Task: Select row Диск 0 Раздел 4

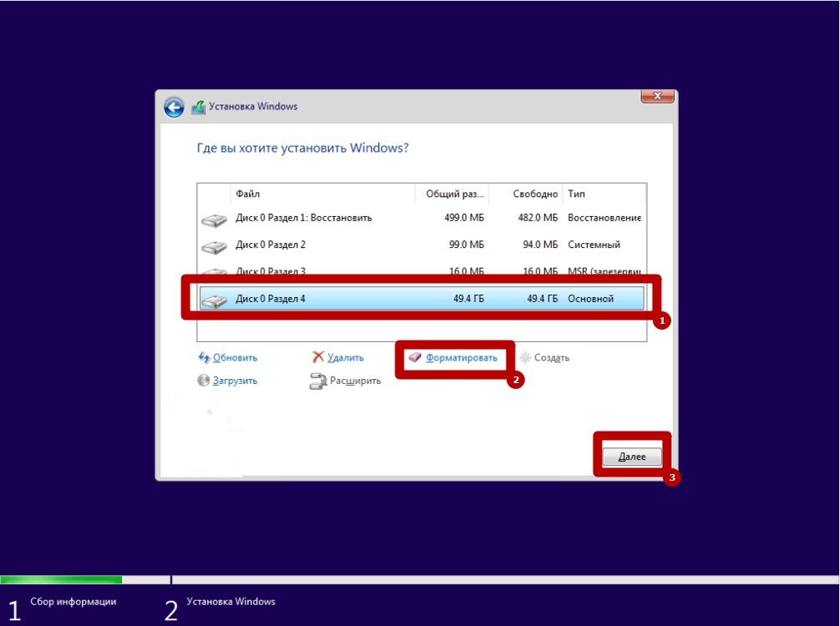Action: coord(422,299)
